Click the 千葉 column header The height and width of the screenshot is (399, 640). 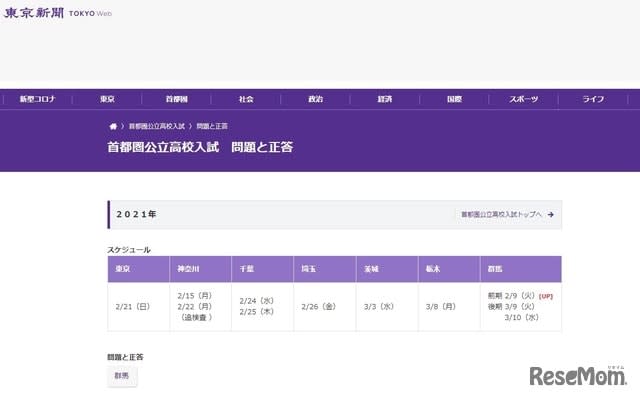(x=262, y=269)
